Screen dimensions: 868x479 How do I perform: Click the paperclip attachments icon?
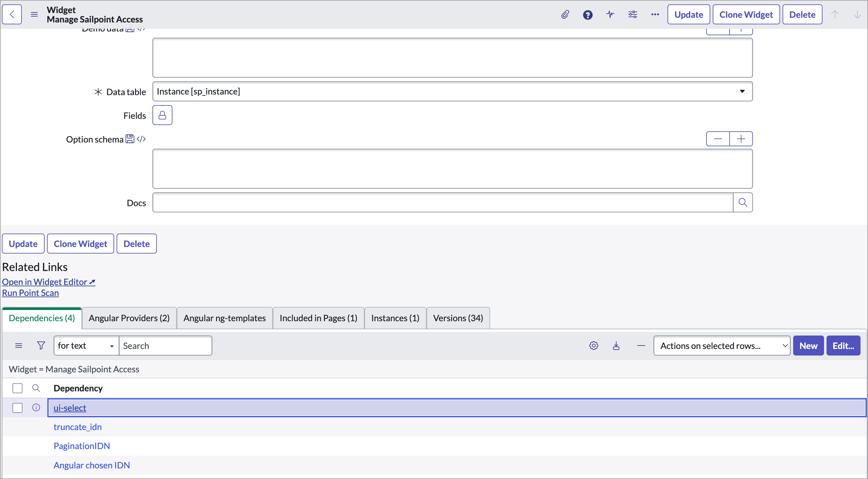565,14
